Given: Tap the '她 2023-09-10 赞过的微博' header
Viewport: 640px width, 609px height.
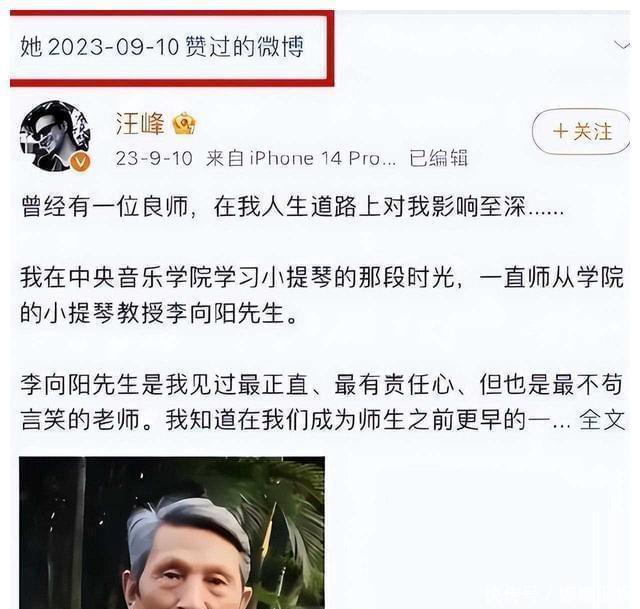Looking at the screenshot, I should click(162, 46).
